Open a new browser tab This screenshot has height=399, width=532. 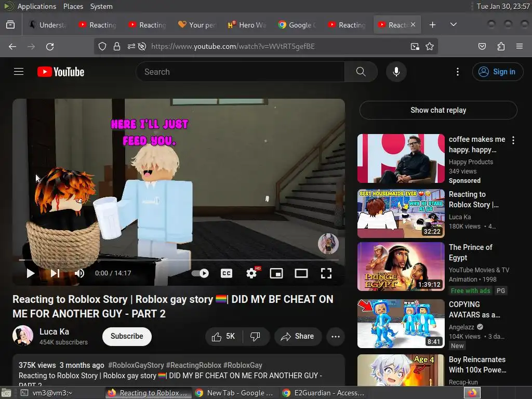(x=432, y=25)
